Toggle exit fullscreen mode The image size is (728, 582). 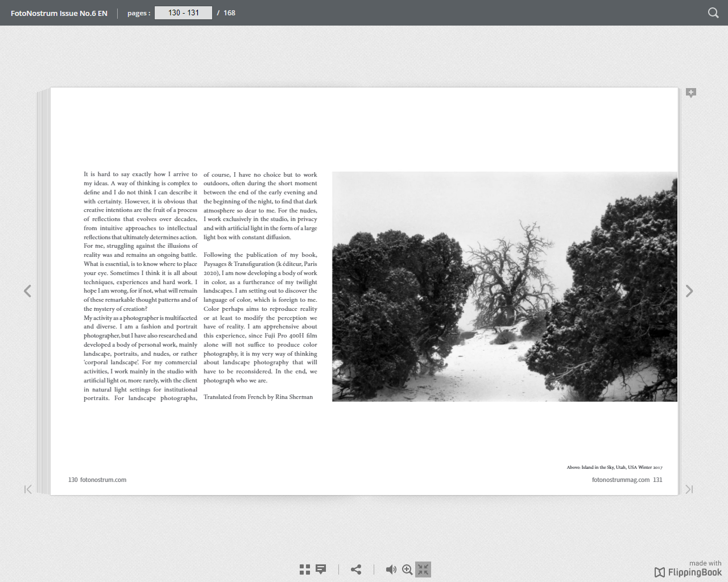click(x=423, y=569)
